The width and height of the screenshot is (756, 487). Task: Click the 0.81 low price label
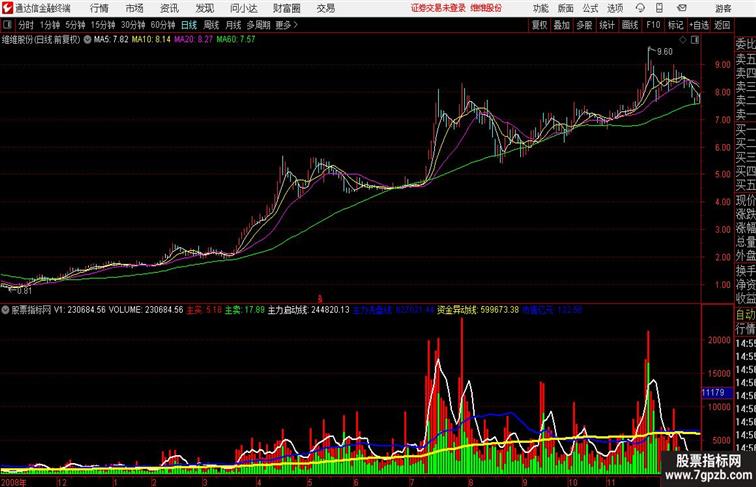pyautogui.click(x=24, y=290)
